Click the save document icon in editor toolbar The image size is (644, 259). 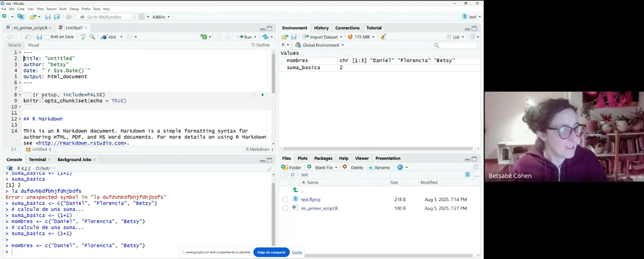(x=39, y=37)
